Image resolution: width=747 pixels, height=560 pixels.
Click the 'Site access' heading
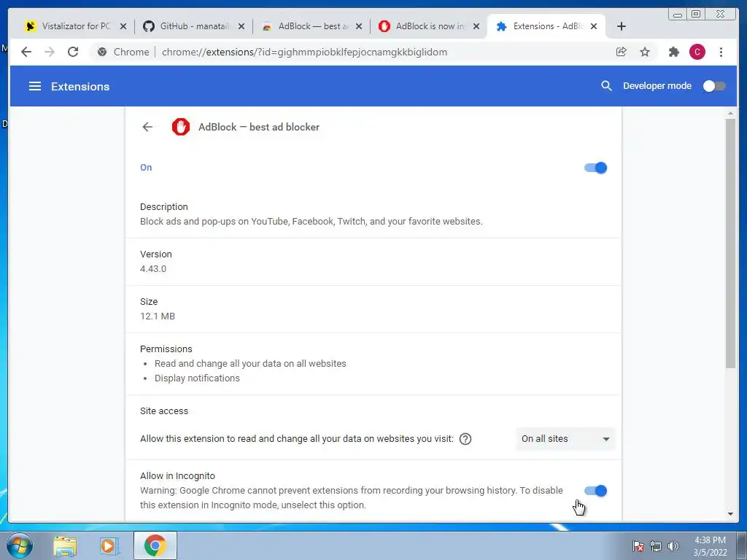tap(164, 411)
